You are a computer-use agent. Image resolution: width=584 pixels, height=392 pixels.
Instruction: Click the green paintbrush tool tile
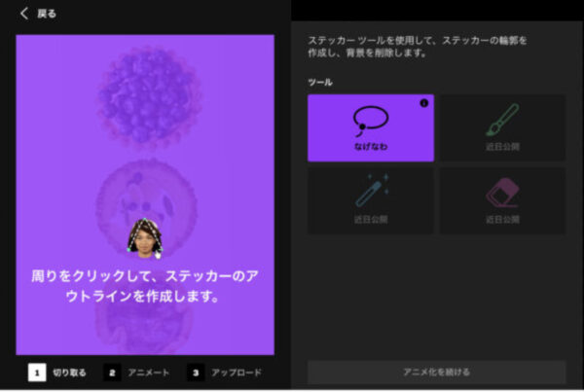click(502, 127)
